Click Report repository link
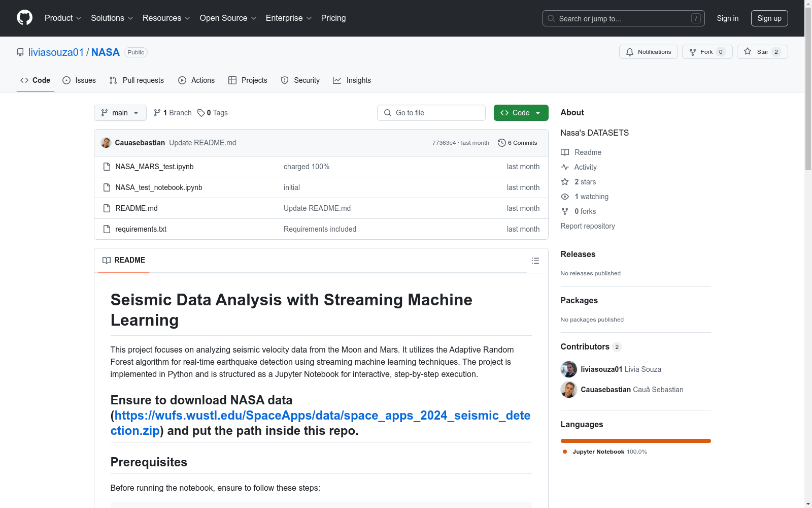The width and height of the screenshot is (812, 508). [588, 226]
